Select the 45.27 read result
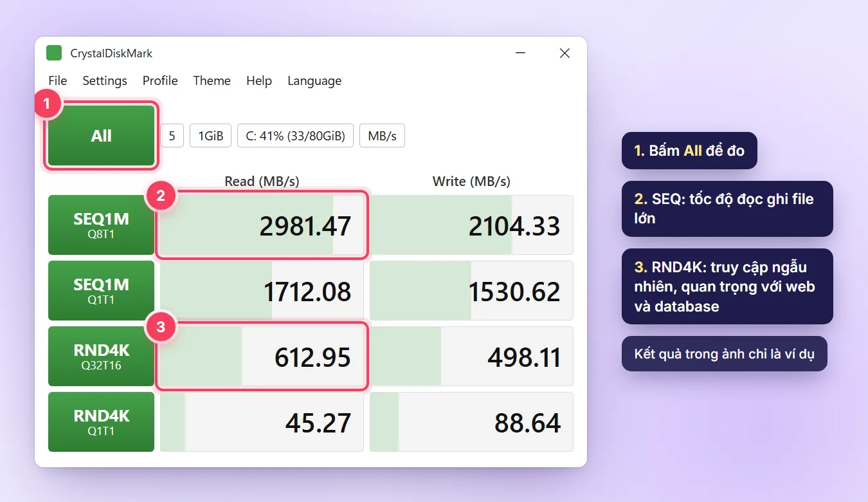The image size is (868, 502). [x=262, y=422]
